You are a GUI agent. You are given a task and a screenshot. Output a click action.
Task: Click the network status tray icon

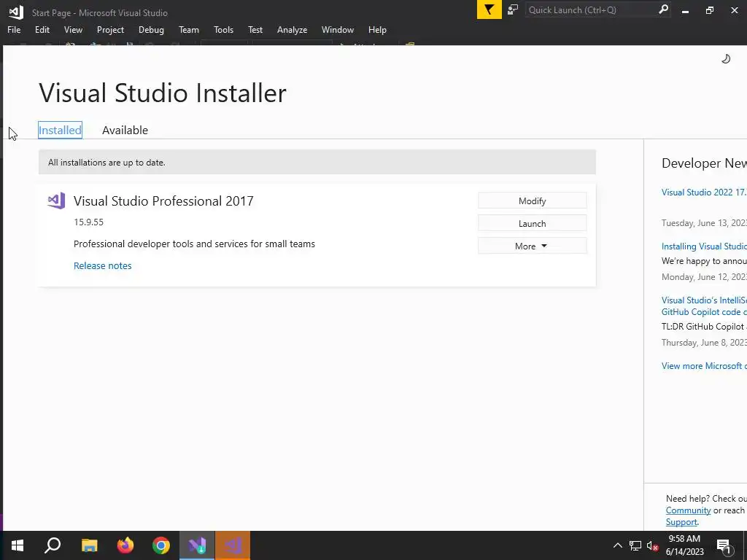coord(635,545)
